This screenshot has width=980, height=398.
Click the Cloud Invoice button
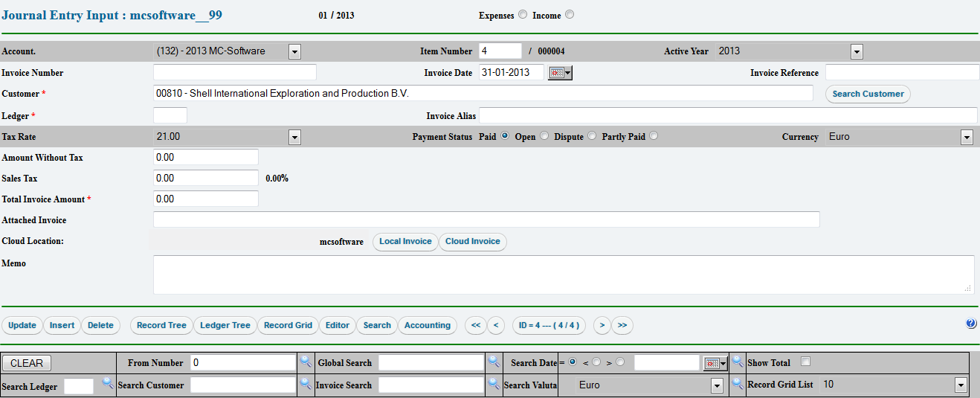click(473, 241)
